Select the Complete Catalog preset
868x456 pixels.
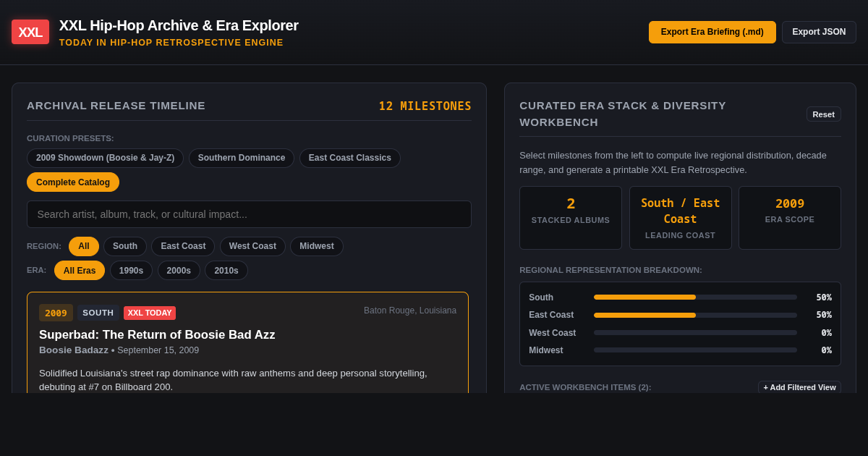(x=73, y=182)
